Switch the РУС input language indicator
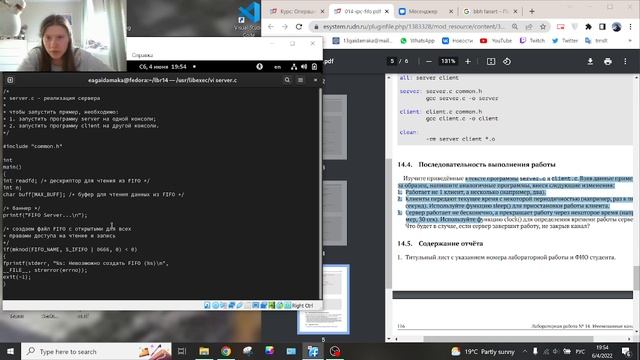 580,351
